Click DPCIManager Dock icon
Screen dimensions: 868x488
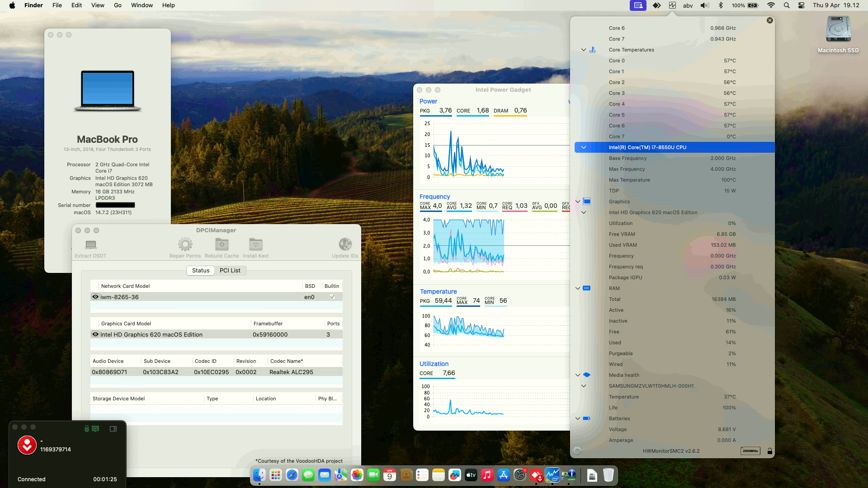(569, 475)
